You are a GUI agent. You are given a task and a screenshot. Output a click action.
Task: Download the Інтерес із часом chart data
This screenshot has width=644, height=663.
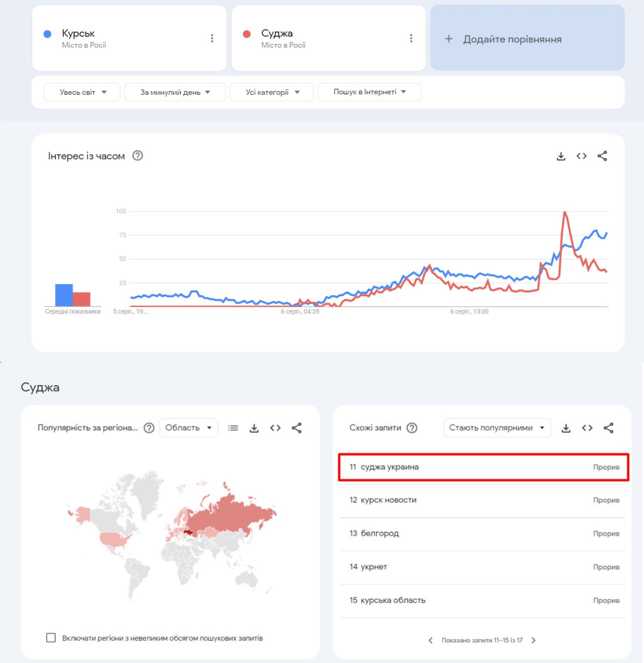click(x=561, y=156)
